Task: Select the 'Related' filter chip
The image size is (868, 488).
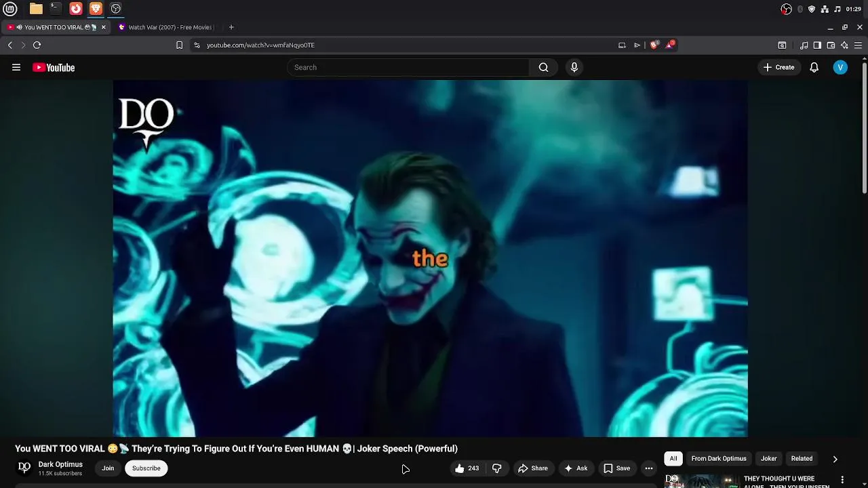Action: (802, 458)
